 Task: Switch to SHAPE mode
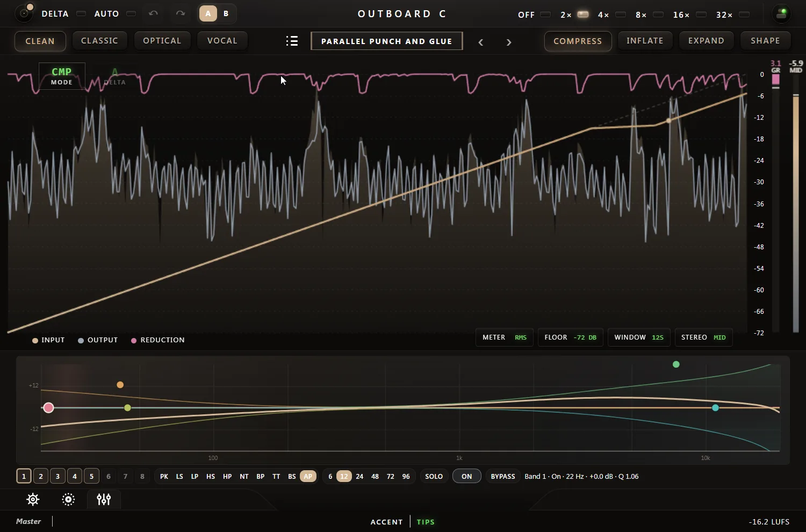coord(765,41)
